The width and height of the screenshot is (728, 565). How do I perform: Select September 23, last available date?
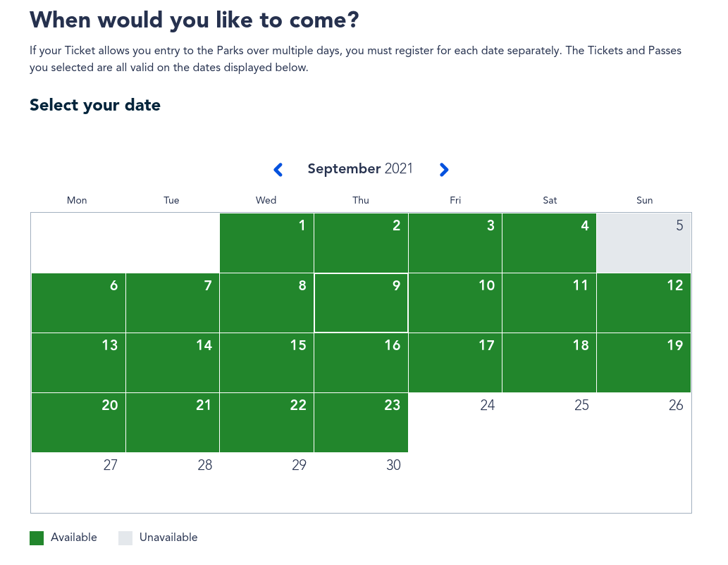(x=361, y=423)
